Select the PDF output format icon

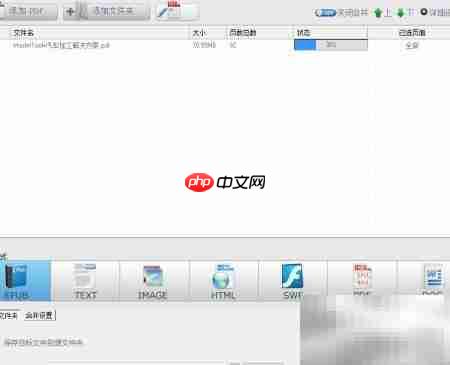click(x=362, y=279)
